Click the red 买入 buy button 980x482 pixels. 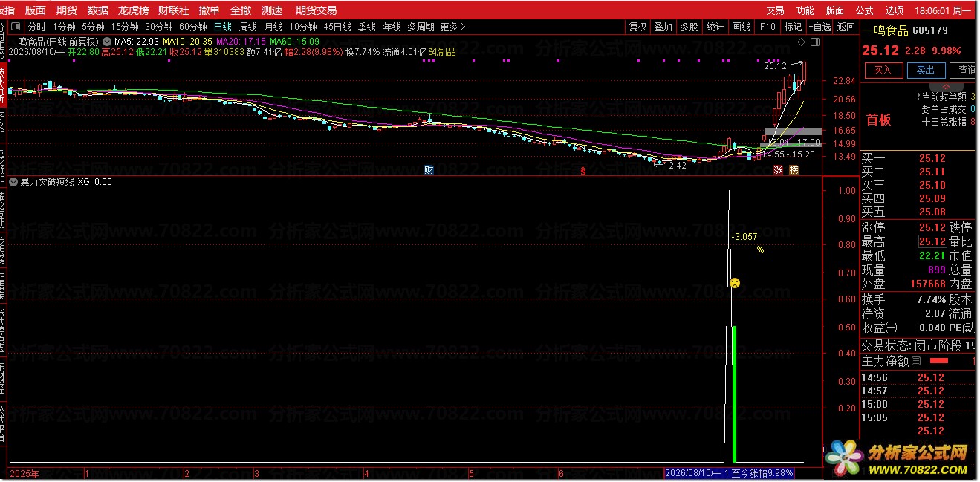(883, 70)
